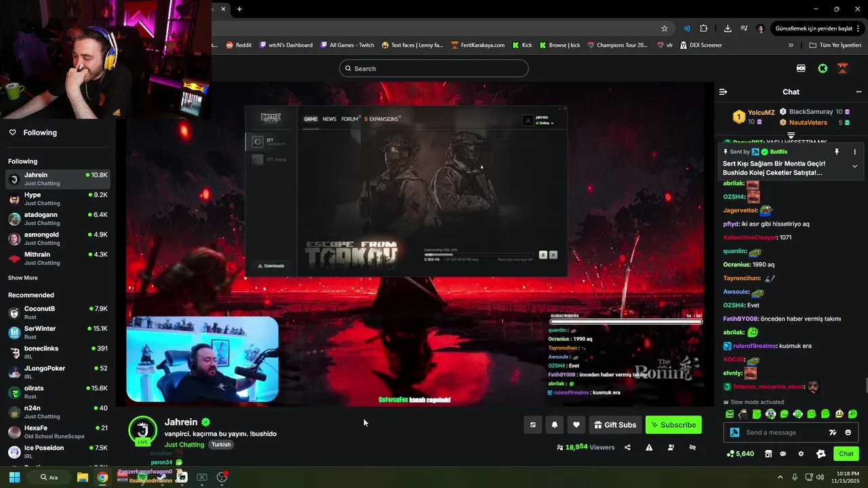
Task: Click the green Kick K icon in the top bar
Action: 823,68
